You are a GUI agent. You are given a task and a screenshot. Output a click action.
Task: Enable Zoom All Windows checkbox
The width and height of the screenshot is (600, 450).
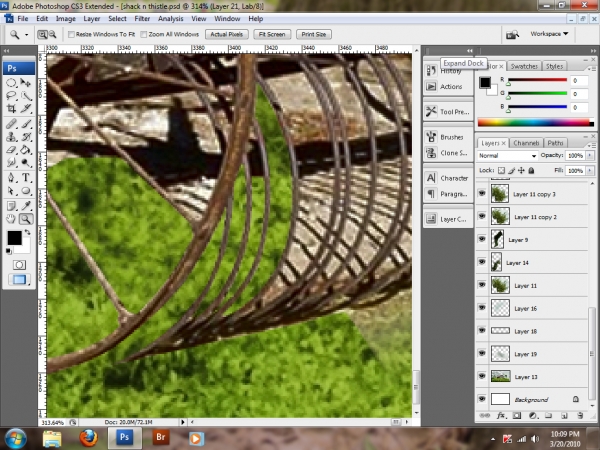(143, 34)
